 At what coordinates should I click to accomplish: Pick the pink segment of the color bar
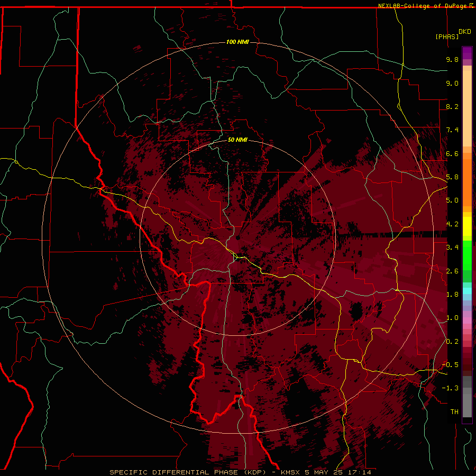click(467, 321)
